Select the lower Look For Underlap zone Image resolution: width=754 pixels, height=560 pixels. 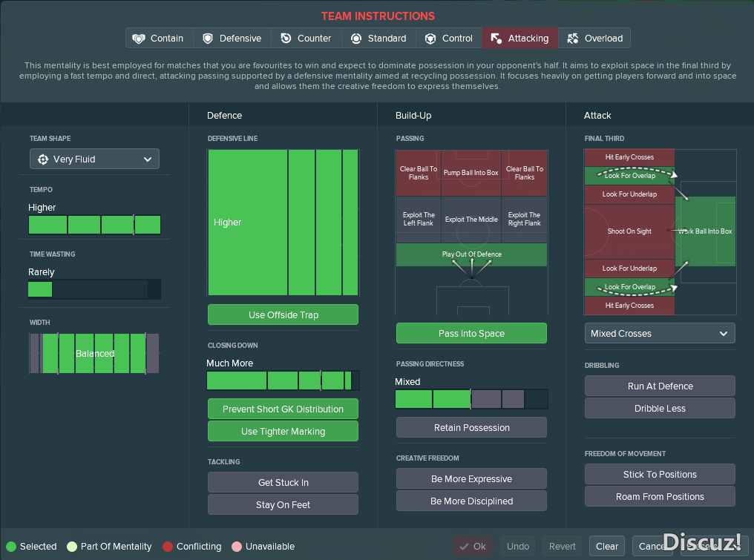(629, 269)
